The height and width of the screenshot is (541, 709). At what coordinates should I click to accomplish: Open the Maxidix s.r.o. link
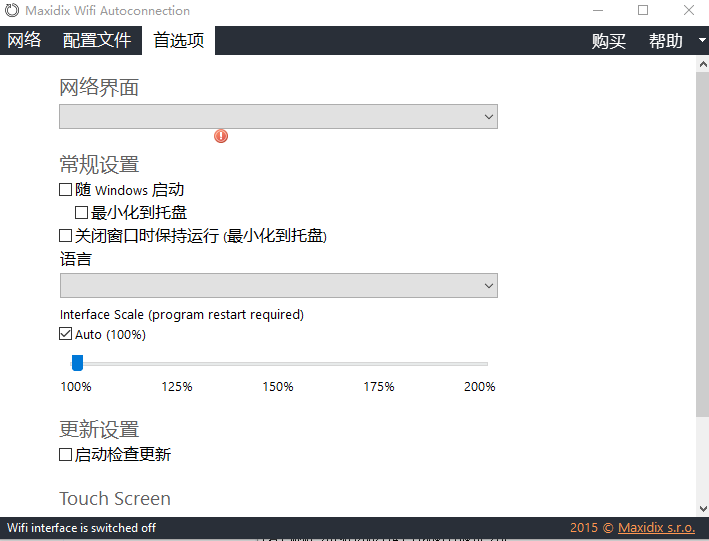pyautogui.click(x=656, y=528)
